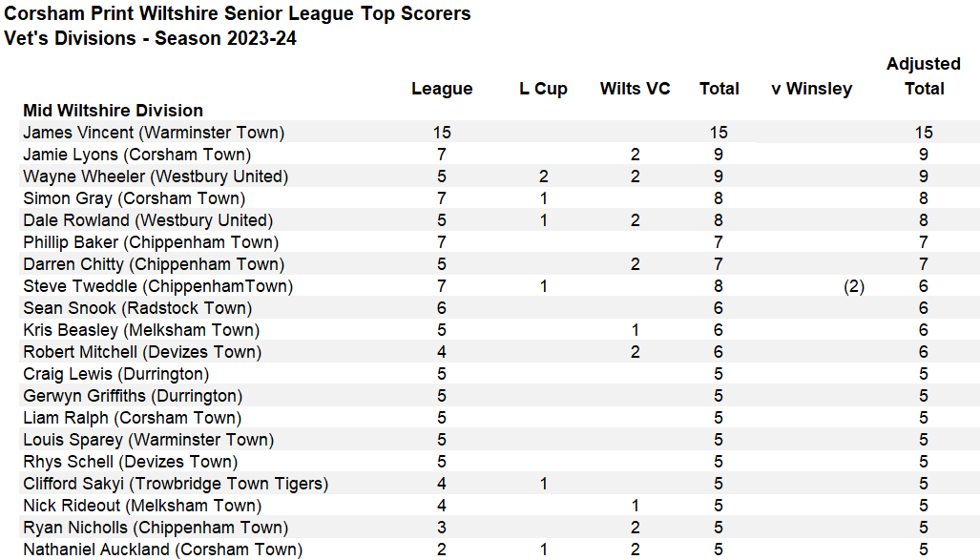Click Jamie Lyons (Corsham Town) name
The image size is (980, 560).
[136, 155]
